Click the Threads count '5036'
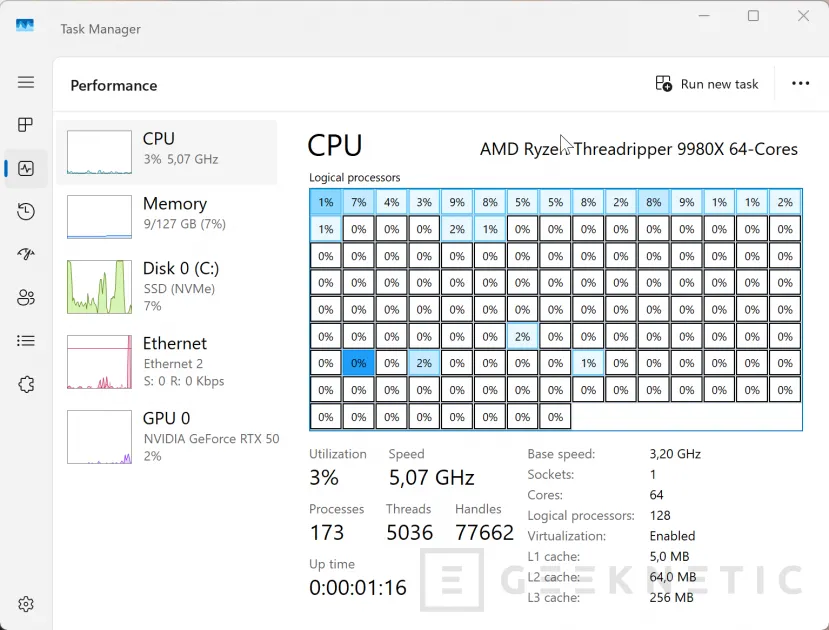The height and width of the screenshot is (630, 829). tap(409, 533)
